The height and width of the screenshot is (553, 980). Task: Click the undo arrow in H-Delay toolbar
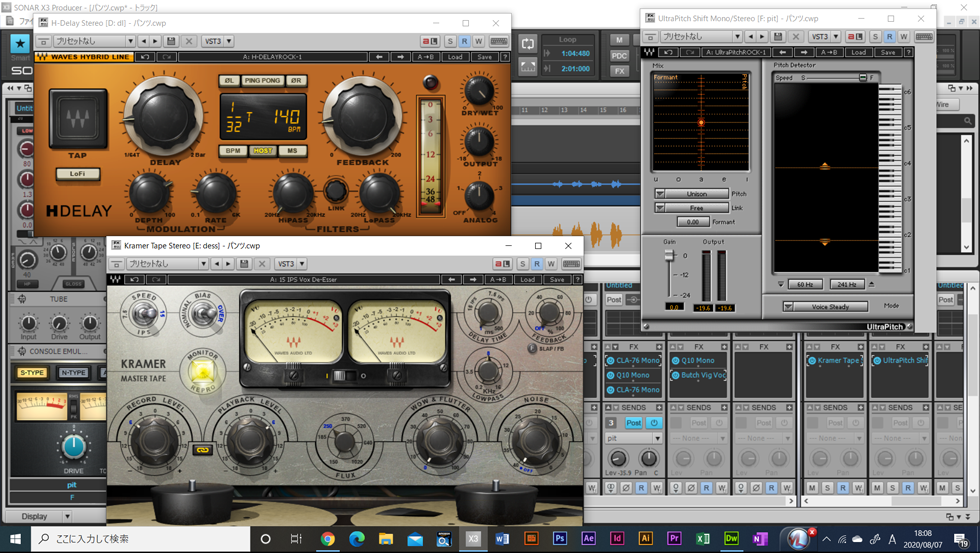click(145, 57)
